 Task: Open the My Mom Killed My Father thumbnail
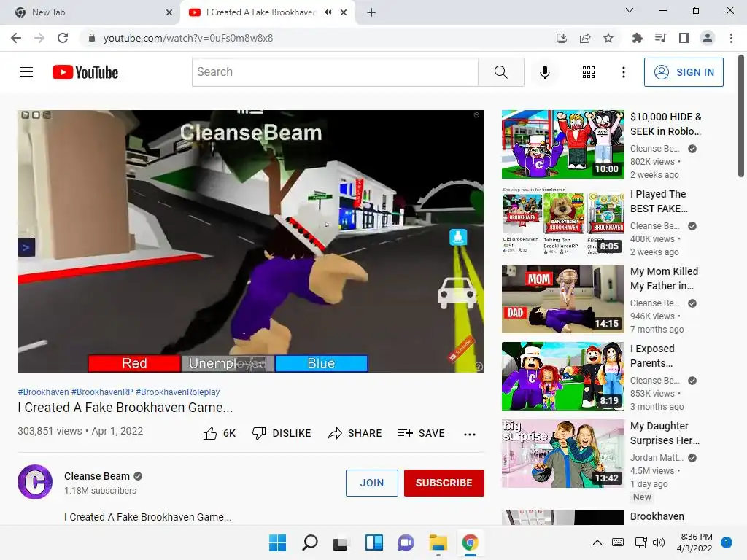562,298
